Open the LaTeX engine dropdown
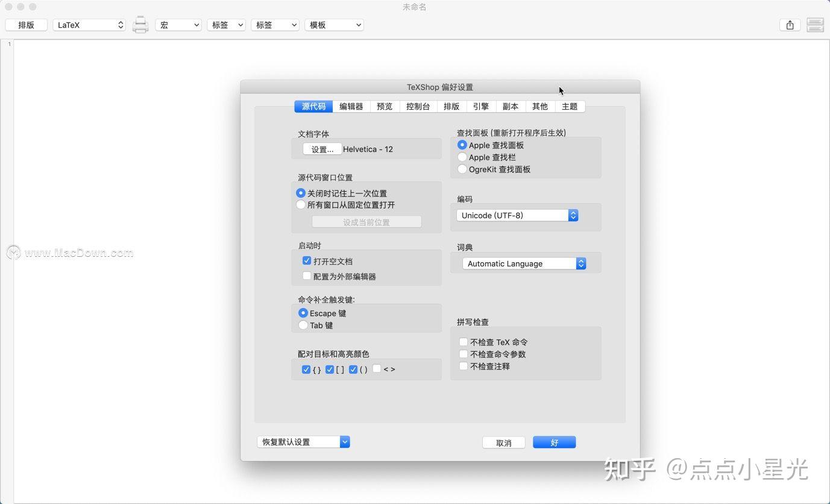 (x=89, y=25)
